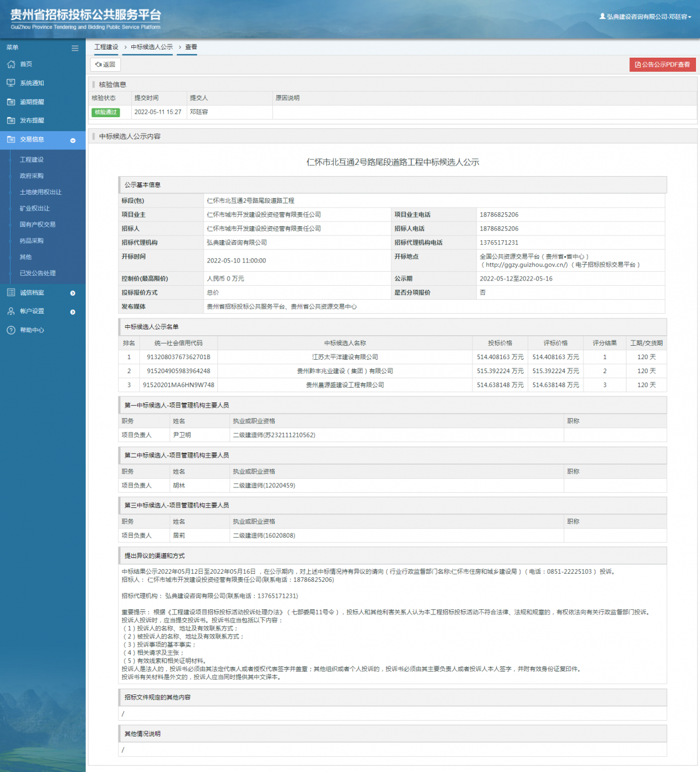This screenshot has width=700, height=772.
Task: Click the monitor icon beside 系统通知
Action: pyautogui.click(x=10, y=83)
